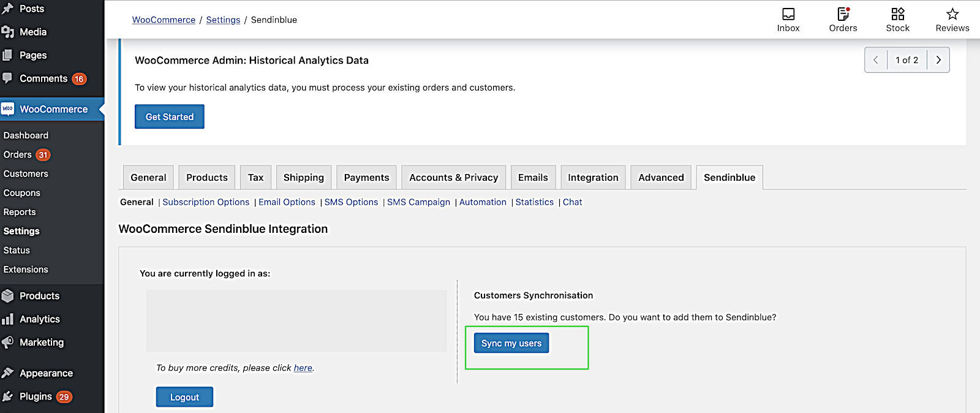Screen dimensions: 980x413
Task: Open Settings in WooCommerce submenu
Action: [x=21, y=231]
